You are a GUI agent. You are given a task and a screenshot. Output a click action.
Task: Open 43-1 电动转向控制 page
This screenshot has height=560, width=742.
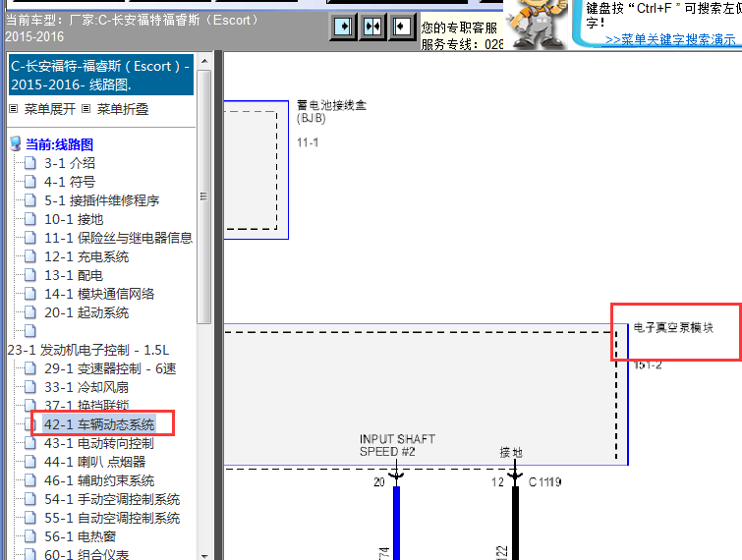99,443
